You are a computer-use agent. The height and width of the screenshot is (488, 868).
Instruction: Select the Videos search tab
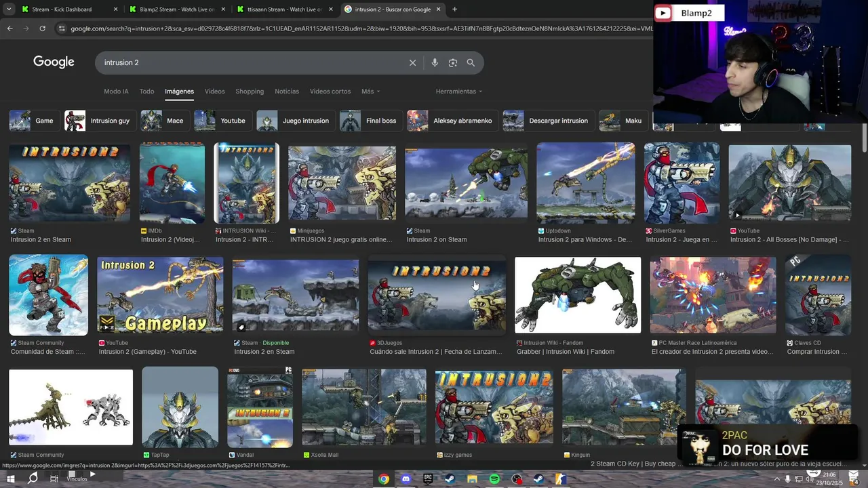[214, 91]
